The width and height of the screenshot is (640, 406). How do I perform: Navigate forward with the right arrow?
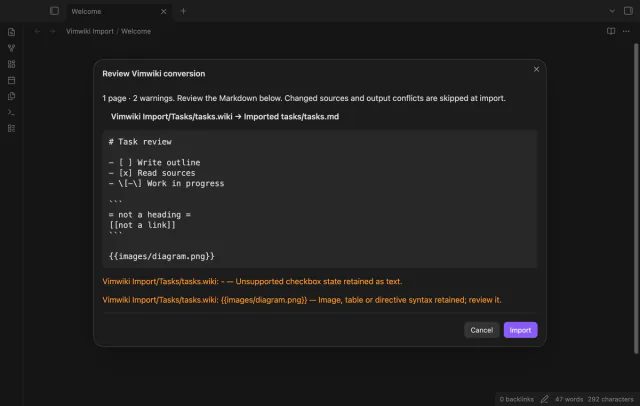point(52,31)
